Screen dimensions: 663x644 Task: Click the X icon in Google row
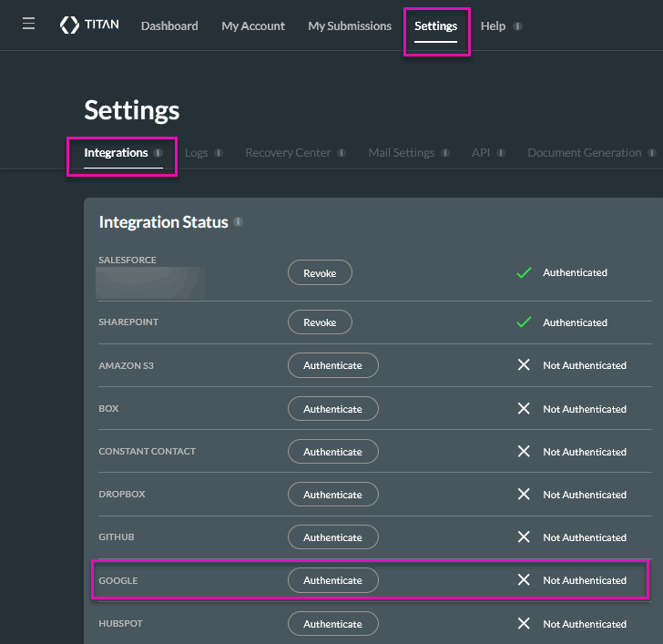click(524, 579)
